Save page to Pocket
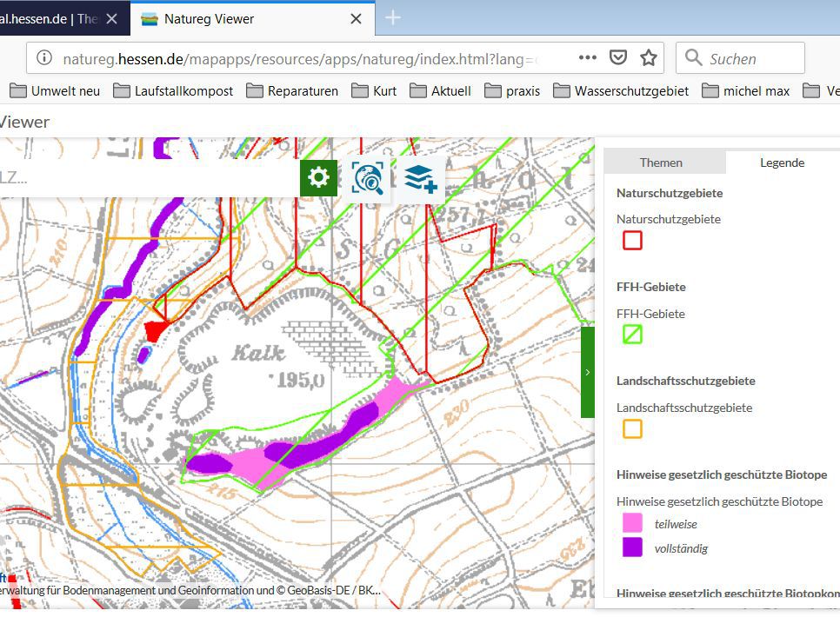Viewport: 840px width, 617px height. [618, 58]
